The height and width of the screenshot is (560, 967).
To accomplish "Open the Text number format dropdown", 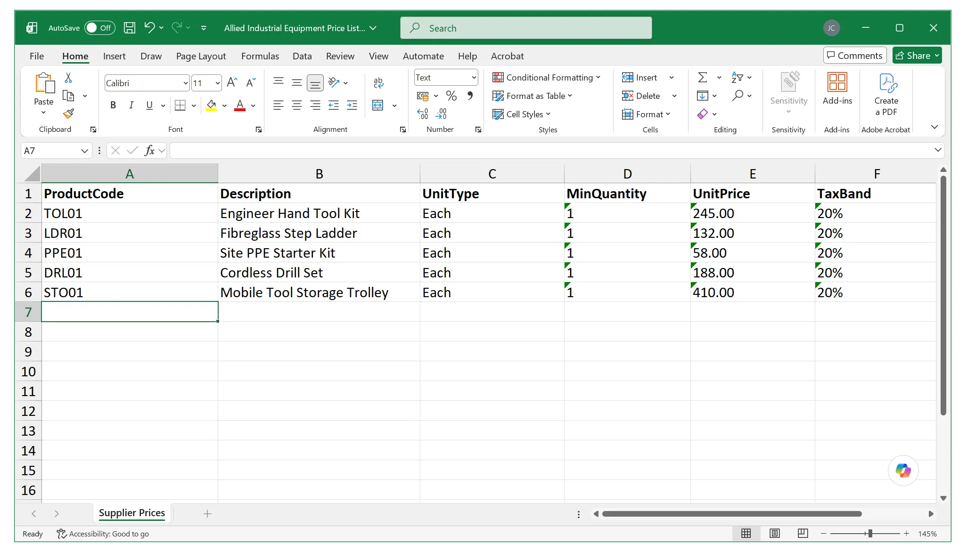I will tap(474, 78).
